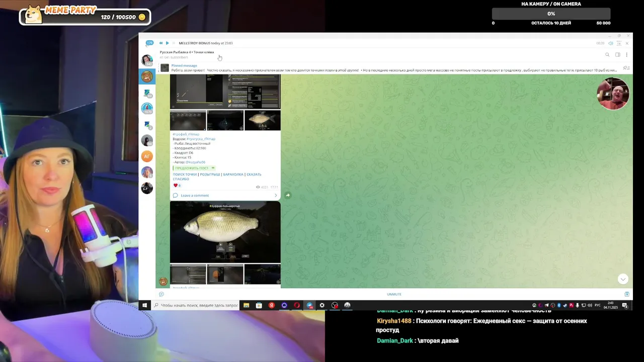The height and width of the screenshot is (362, 644).
Task: Open Settings gear from the taskbar
Action: 322,305
